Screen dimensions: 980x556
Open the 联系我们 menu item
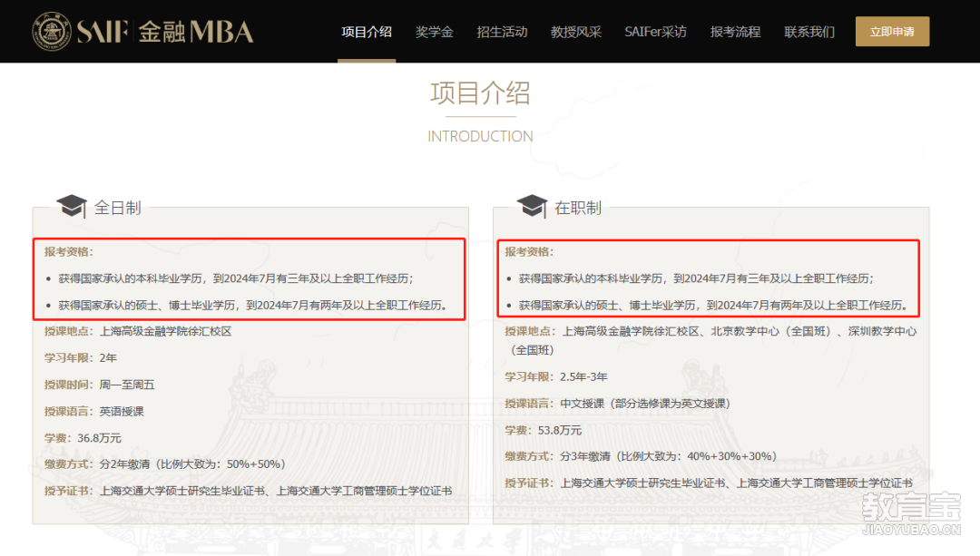[809, 32]
